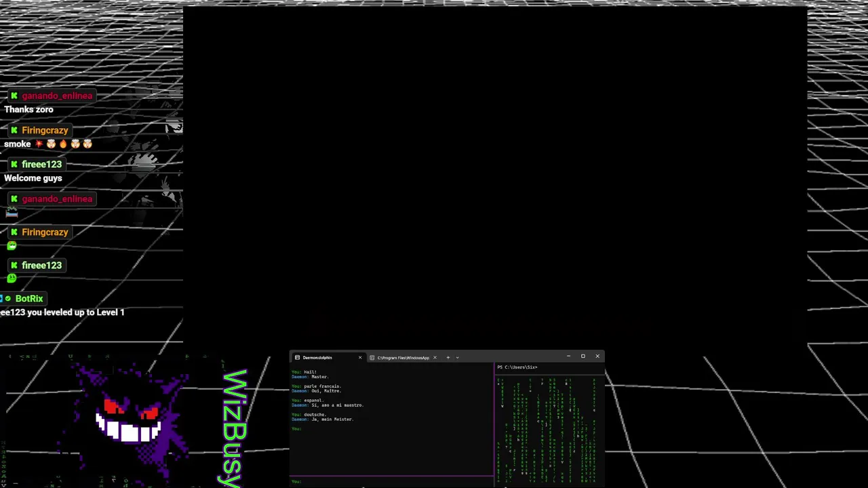Click the BotRix username in chat

(29, 298)
